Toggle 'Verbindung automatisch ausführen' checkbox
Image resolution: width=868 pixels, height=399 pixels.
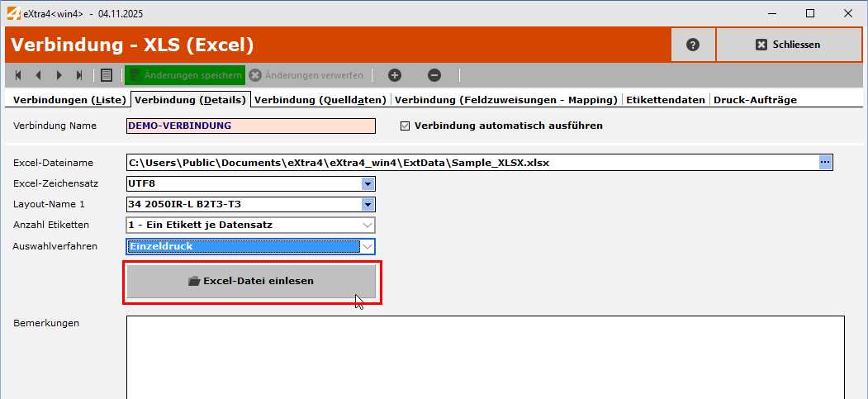405,126
